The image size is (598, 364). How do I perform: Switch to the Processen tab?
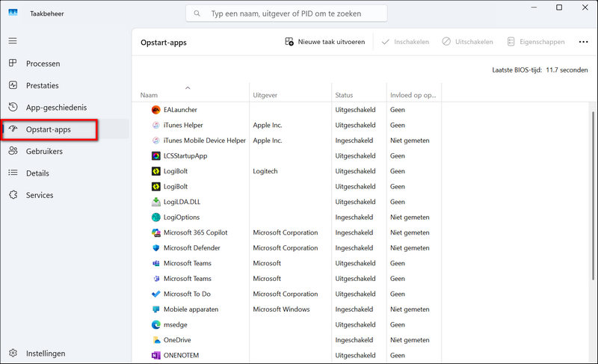coord(43,64)
